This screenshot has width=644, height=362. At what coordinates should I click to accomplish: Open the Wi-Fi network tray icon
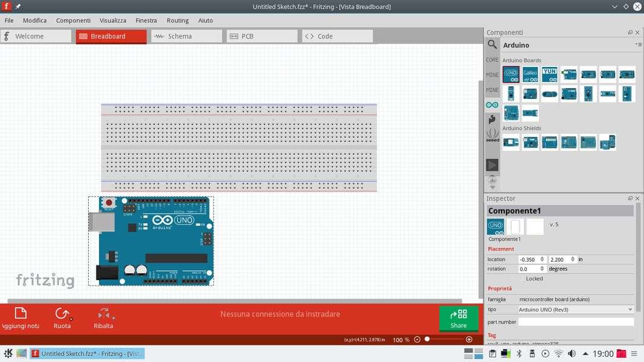coord(558,354)
